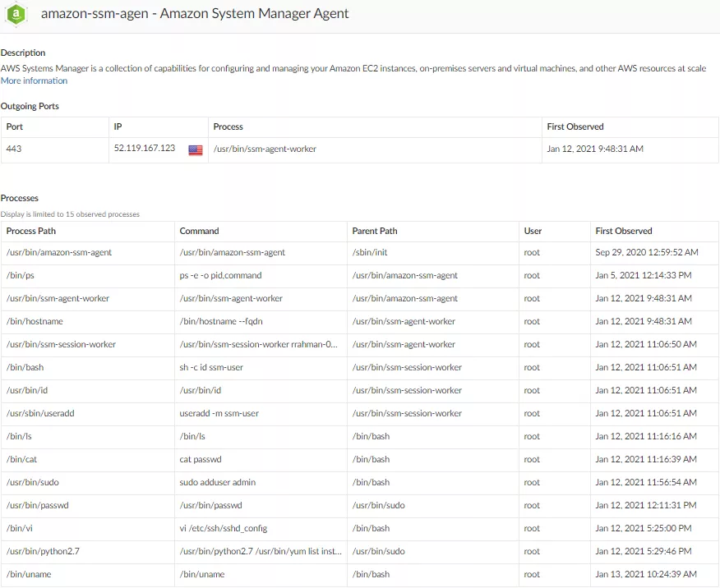Open the More information link
The width and height of the screenshot is (720, 588).
34,80
